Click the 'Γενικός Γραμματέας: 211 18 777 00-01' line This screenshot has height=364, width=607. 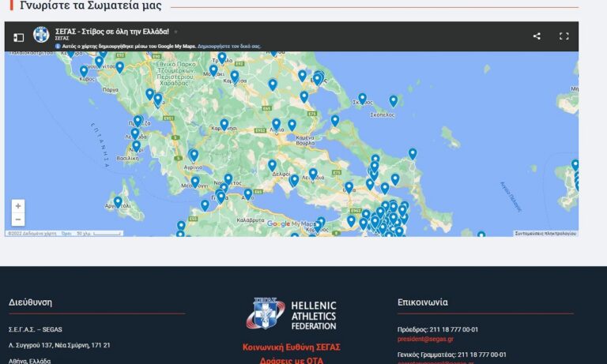pyautogui.click(x=451, y=355)
